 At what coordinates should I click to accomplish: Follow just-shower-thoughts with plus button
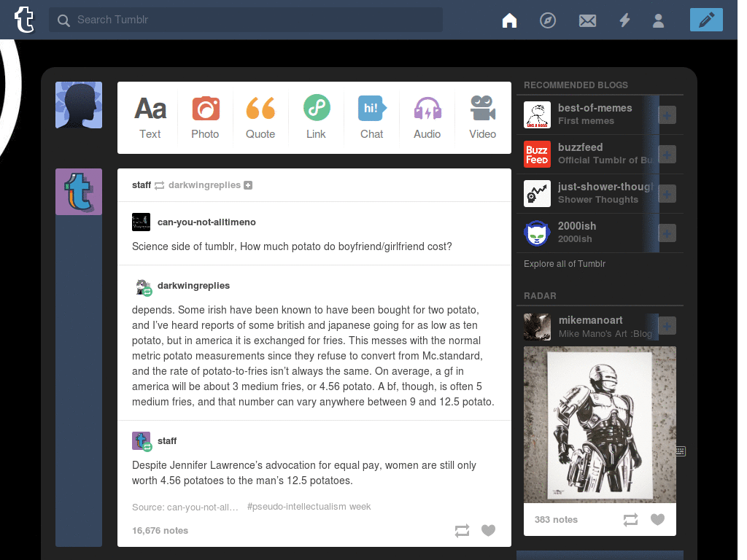click(667, 194)
